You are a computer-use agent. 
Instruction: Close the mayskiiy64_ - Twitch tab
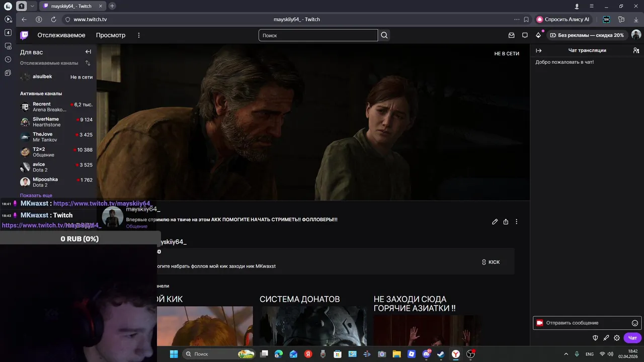101,6
